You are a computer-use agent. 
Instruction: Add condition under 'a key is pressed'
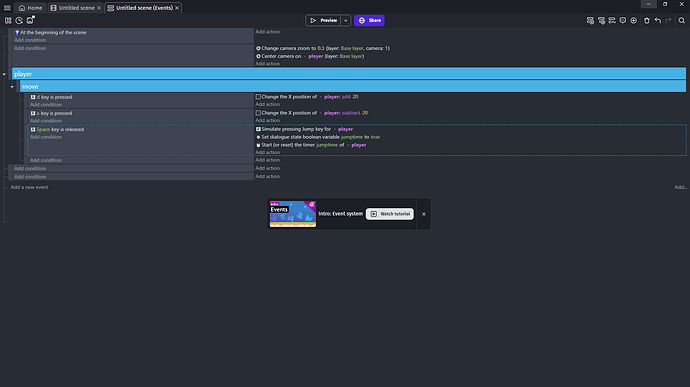click(x=46, y=121)
